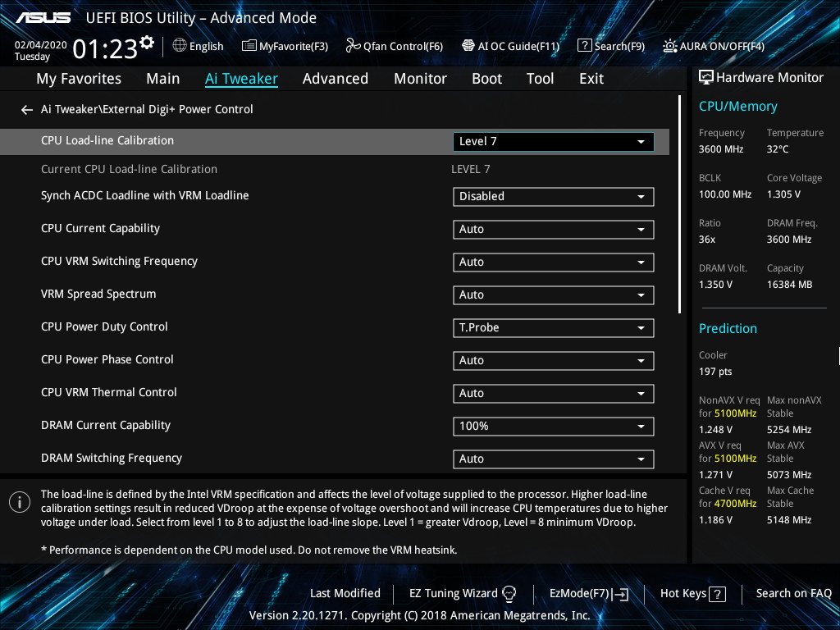The width and height of the screenshot is (840, 630).
Task: Open MyFavorite(F3) list icon
Action: point(249,46)
